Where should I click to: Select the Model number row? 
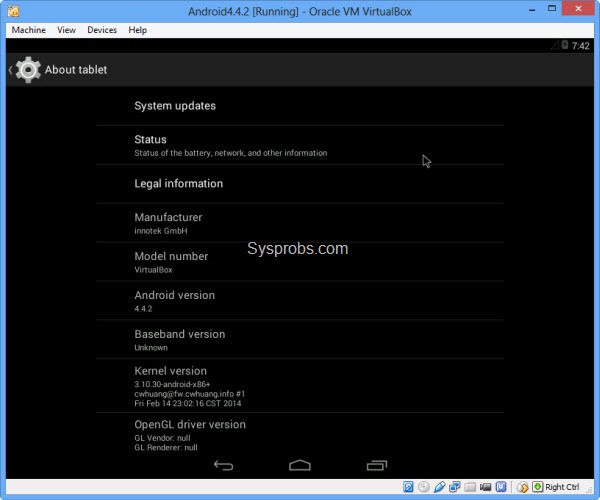(300, 262)
